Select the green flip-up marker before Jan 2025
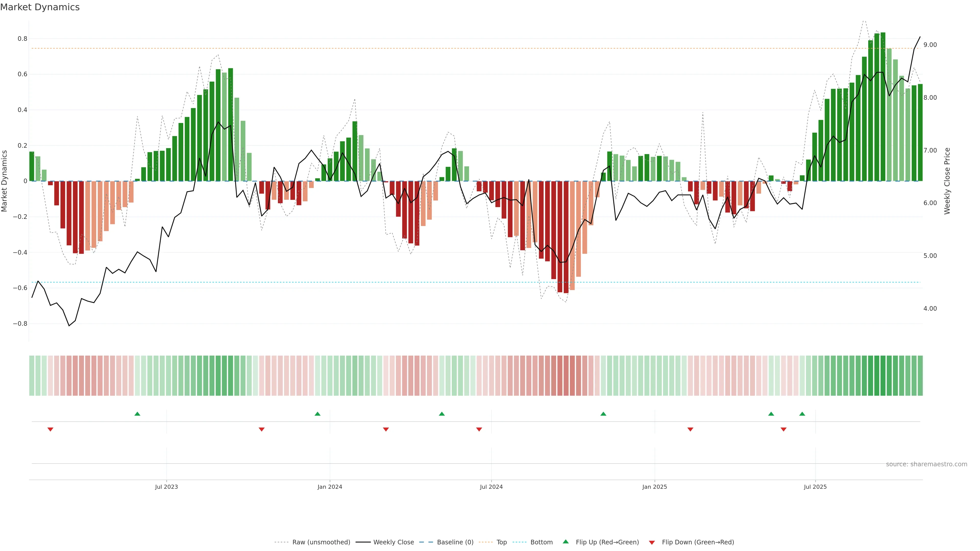Screen dimensions: 980x551 [603, 414]
